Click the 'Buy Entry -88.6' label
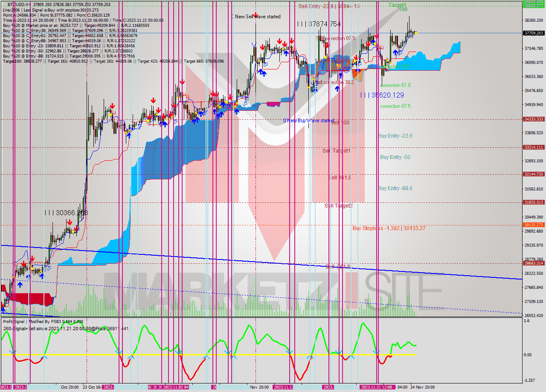Image resolution: width=546 pixels, height=392 pixels. 395,188
